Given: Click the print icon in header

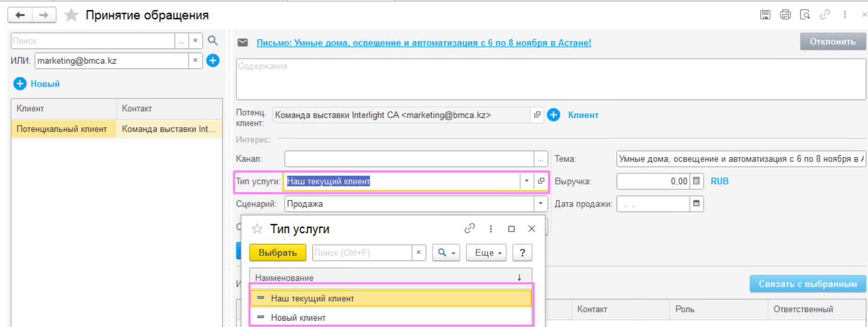Looking at the screenshot, I should point(785,15).
